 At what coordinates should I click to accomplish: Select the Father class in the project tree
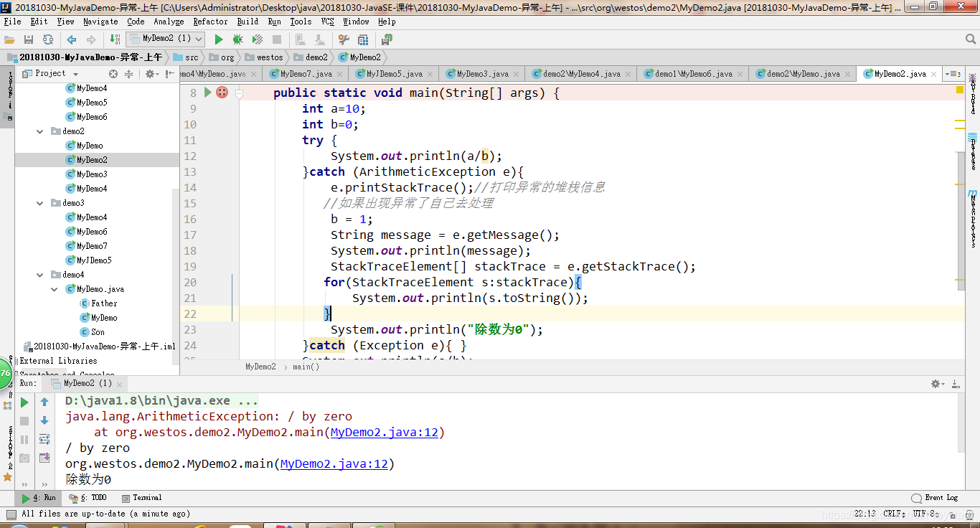coord(99,303)
